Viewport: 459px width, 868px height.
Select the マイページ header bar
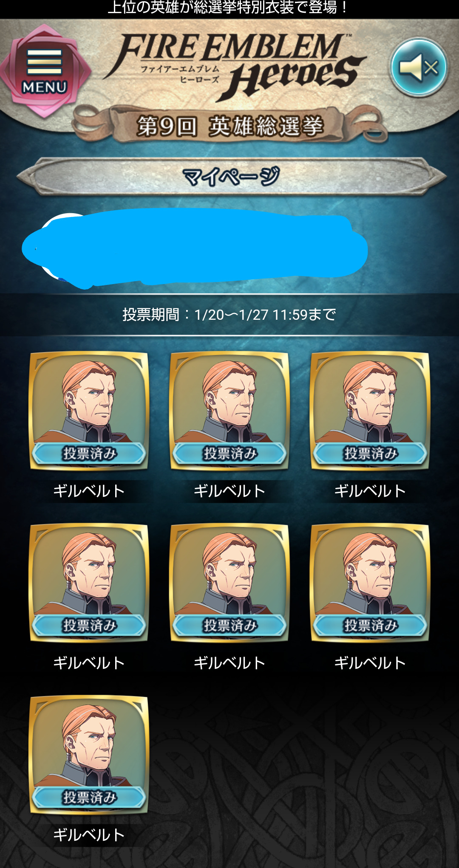point(231,176)
